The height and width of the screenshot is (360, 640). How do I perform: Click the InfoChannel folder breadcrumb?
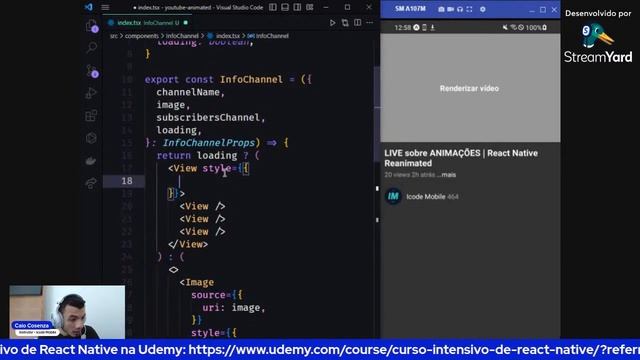pyautogui.click(x=182, y=36)
